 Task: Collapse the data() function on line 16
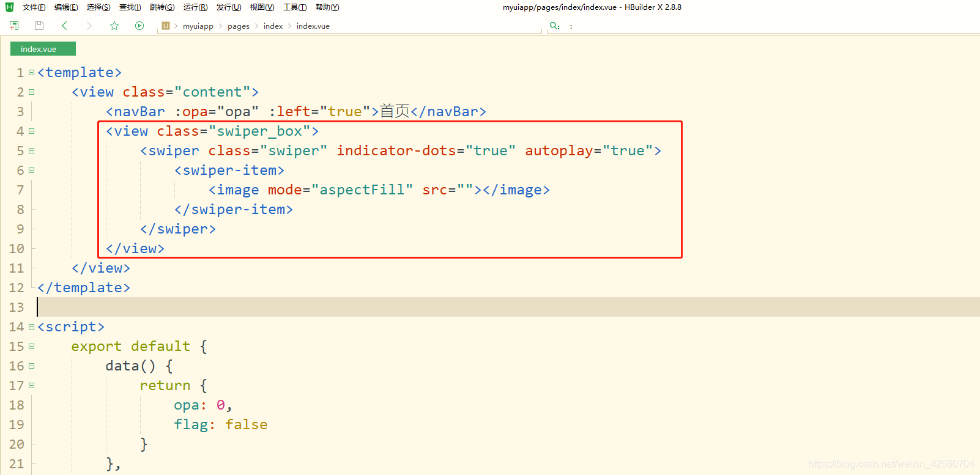32,366
